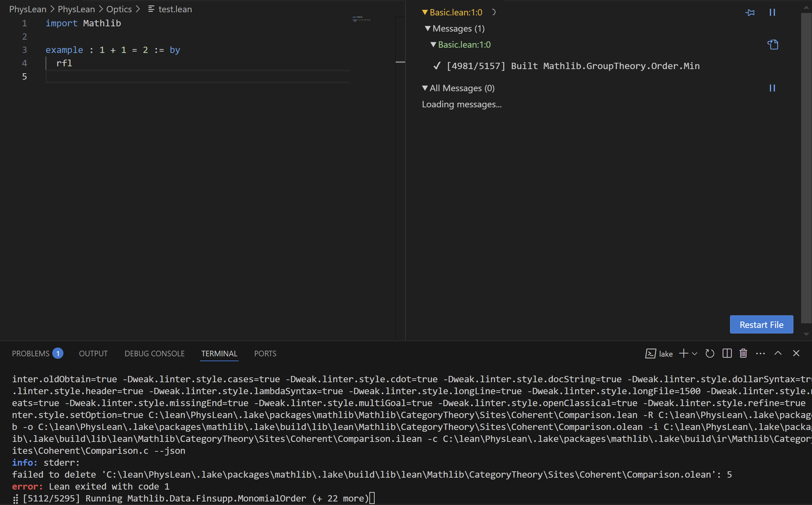Open the terminal launch profile dropdown arrow
This screenshot has width=812, height=505.
pyautogui.click(x=695, y=353)
